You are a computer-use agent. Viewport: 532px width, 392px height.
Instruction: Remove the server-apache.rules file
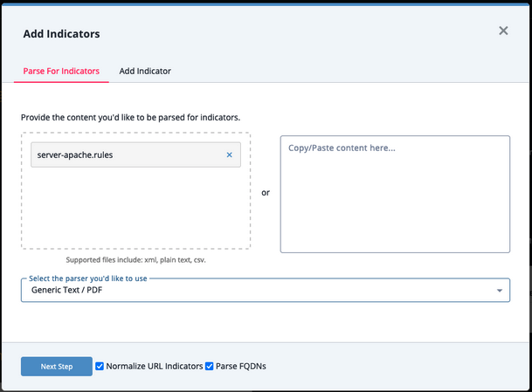pos(230,155)
